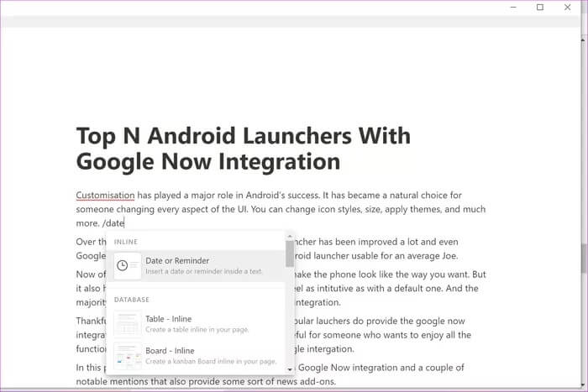Click the popup menu scroll-down arrow
This screenshot has height=392, width=588.
point(290,369)
